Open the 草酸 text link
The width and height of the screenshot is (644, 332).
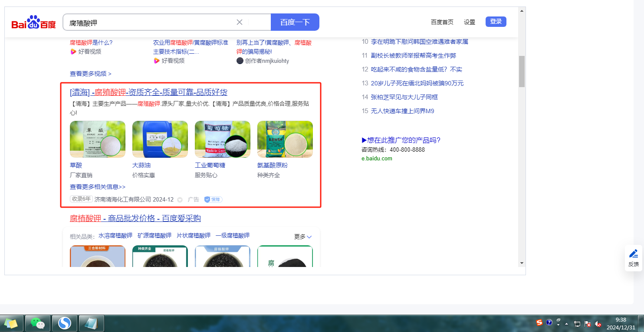[76, 165]
